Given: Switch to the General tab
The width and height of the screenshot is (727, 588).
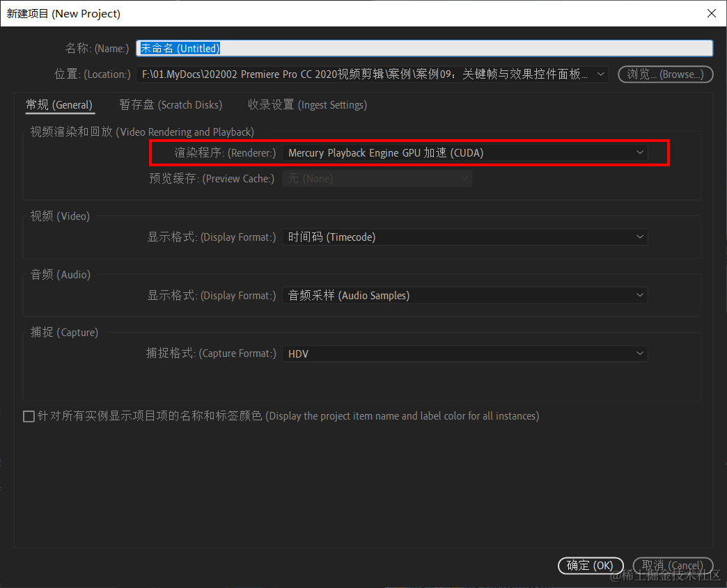Looking at the screenshot, I should tap(59, 104).
